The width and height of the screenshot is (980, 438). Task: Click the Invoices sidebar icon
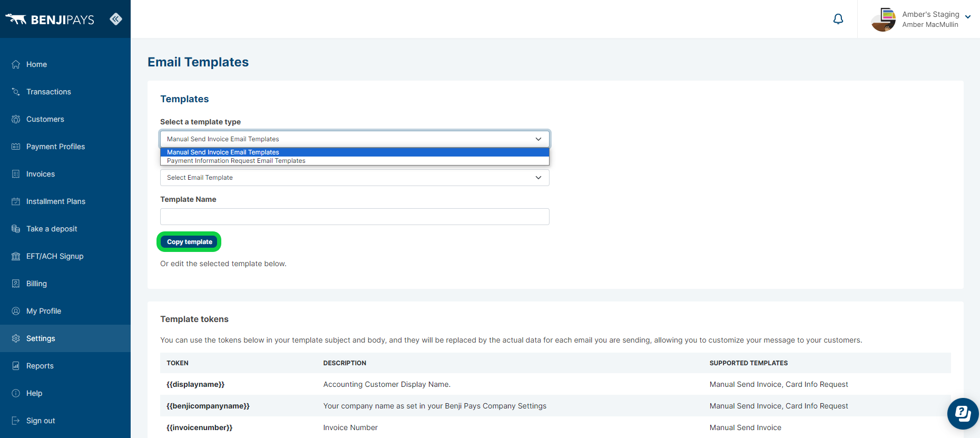click(x=16, y=174)
